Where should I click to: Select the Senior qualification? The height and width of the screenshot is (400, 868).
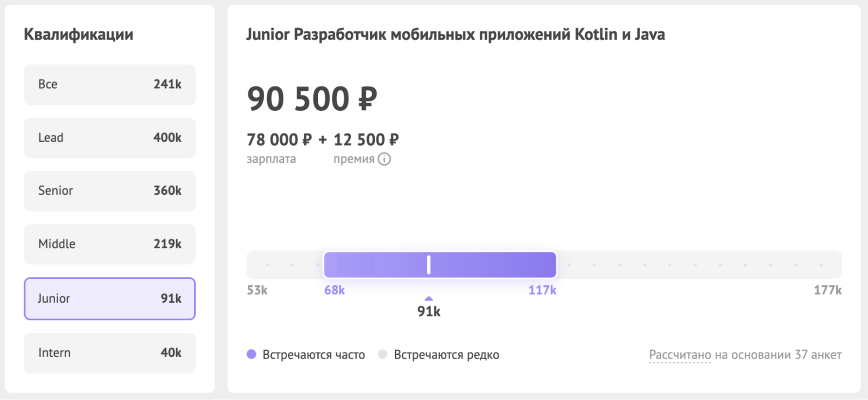pos(109,191)
